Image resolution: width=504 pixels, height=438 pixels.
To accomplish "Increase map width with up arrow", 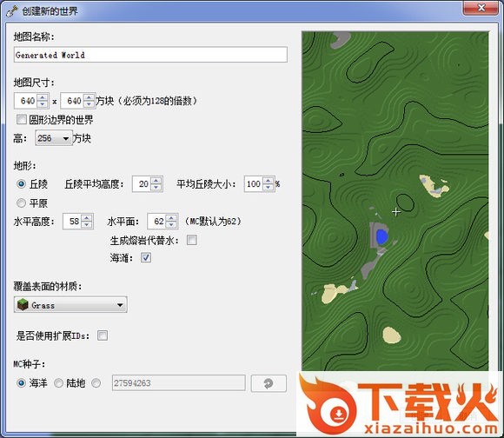I will point(43,97).
